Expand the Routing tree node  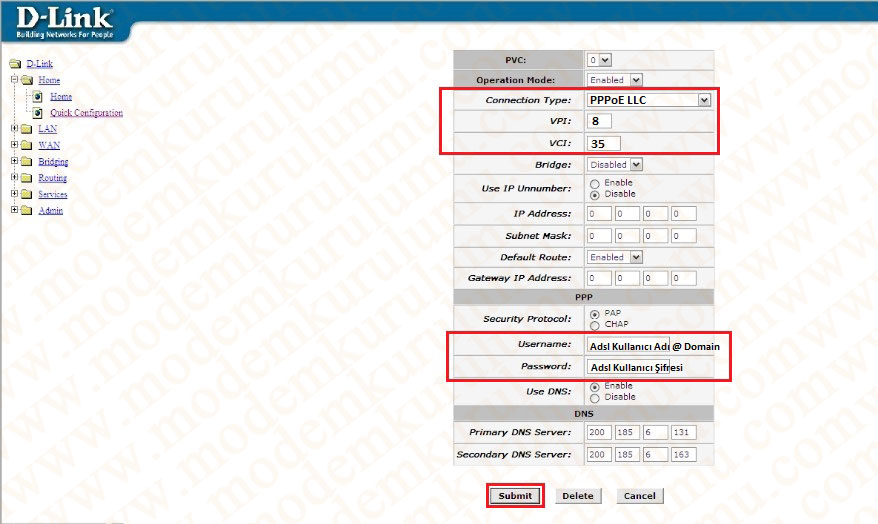click(x=15, y=177)
